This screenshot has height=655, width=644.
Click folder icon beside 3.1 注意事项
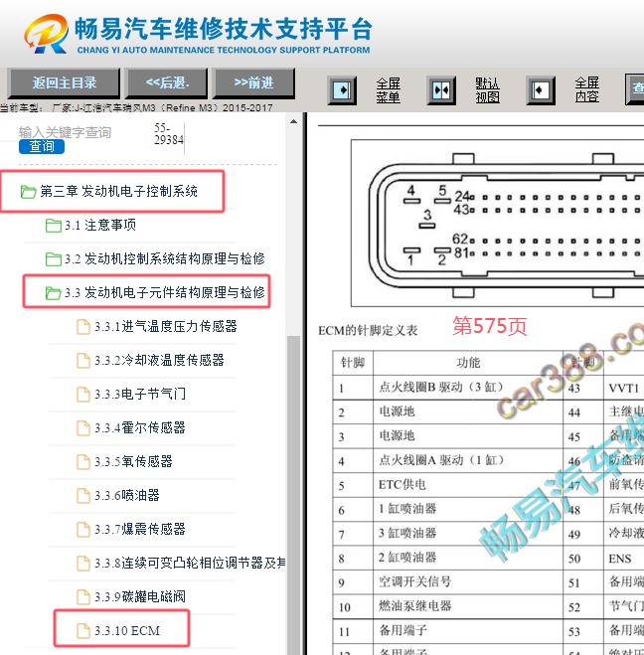click(54, 226)
